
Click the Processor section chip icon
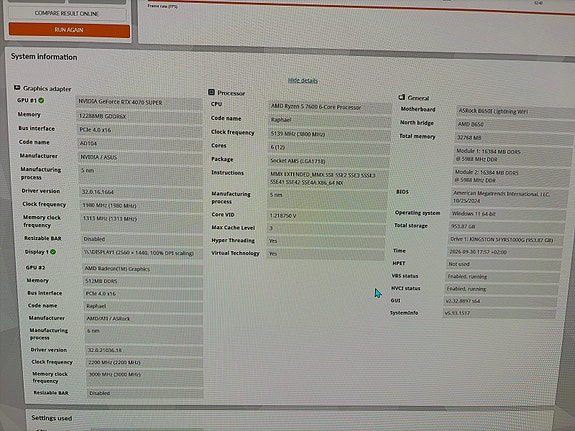(211, 92)
